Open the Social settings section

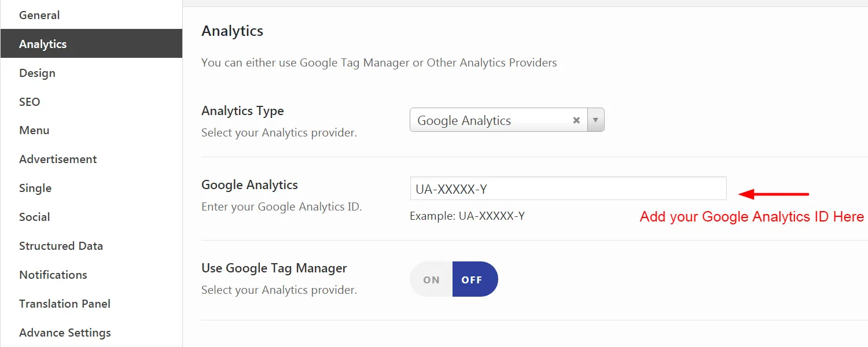35,217
